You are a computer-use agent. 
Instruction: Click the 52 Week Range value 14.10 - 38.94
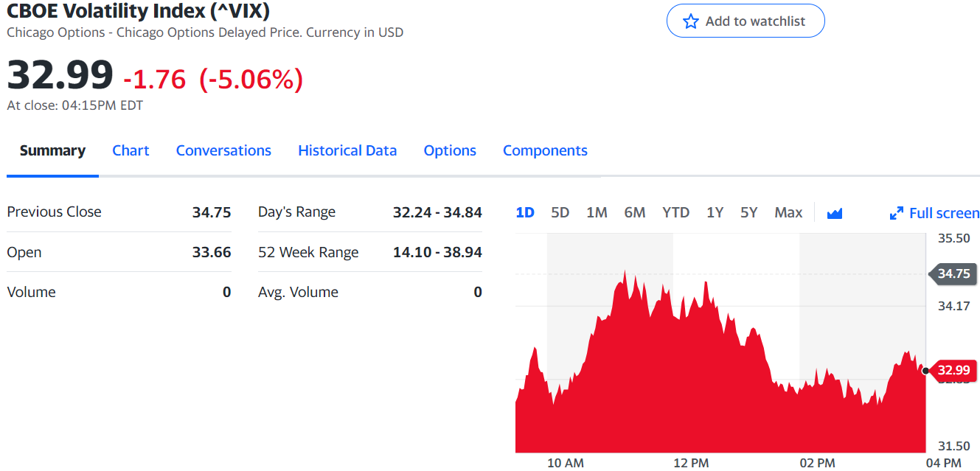pos(437,252)
